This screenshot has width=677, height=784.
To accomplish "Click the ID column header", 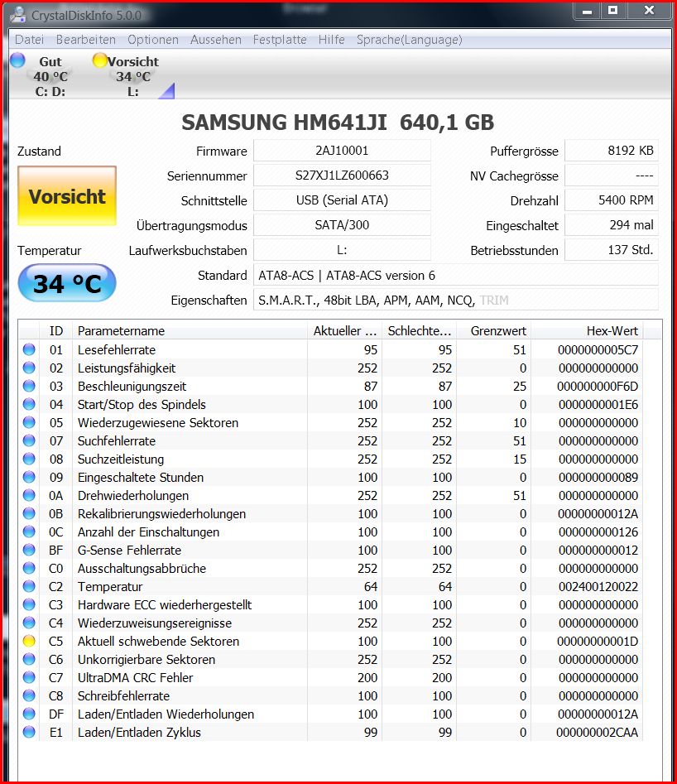I will pyautogui.click(x=56, y=331).
